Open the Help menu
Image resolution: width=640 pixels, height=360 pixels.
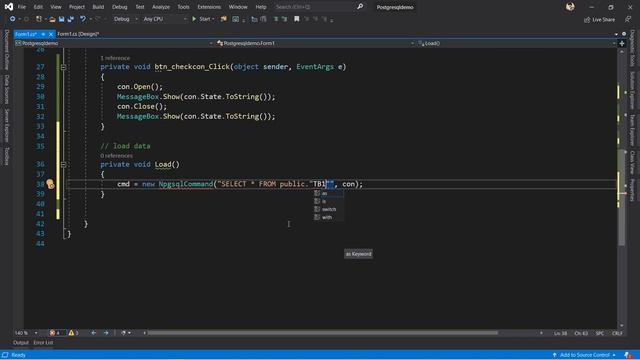tap(260, 7)
